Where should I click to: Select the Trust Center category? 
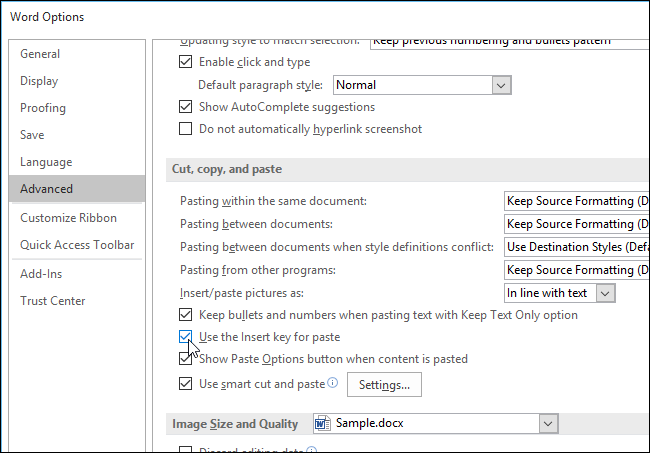coord(53,301)
